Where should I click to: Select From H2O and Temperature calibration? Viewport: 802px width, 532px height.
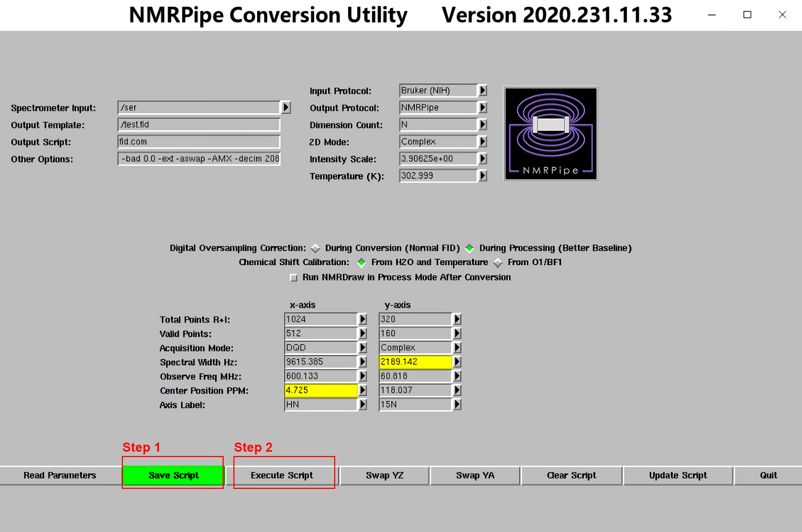click(361, 262)
